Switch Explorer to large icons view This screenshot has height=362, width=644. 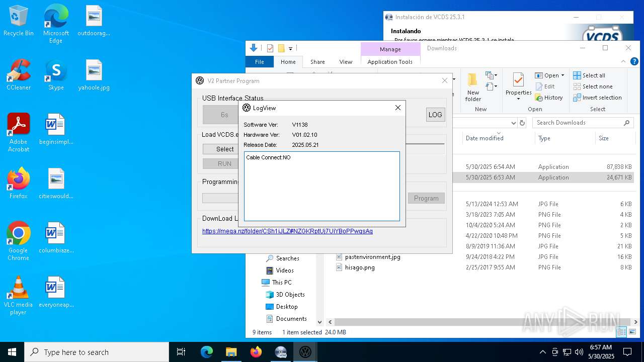tap(632, 332)
